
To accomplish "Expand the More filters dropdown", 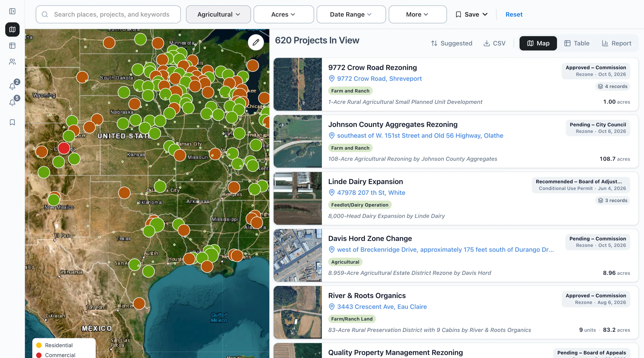I will click(x=418, y=14).
